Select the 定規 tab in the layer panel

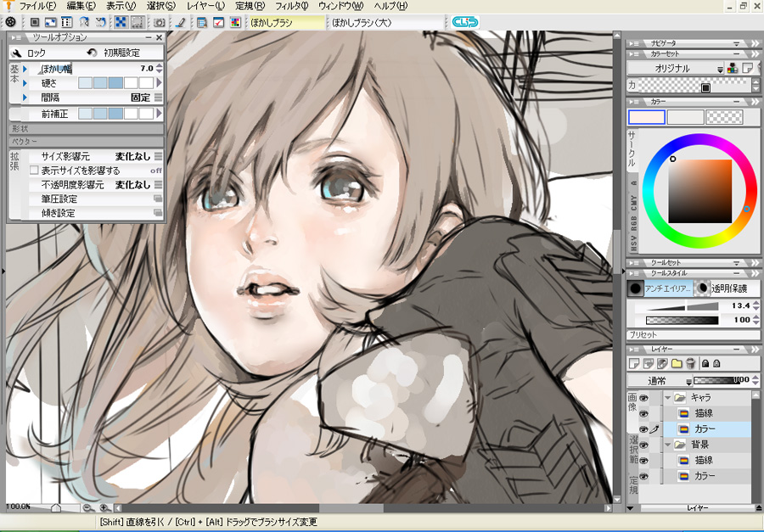pos(633,485)
